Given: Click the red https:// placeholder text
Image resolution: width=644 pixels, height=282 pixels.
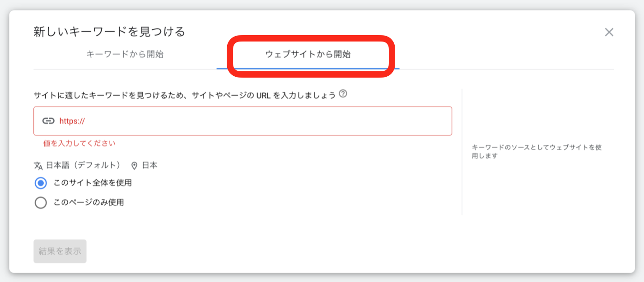Looking at the screenshot, I should (x=72, y=121).
